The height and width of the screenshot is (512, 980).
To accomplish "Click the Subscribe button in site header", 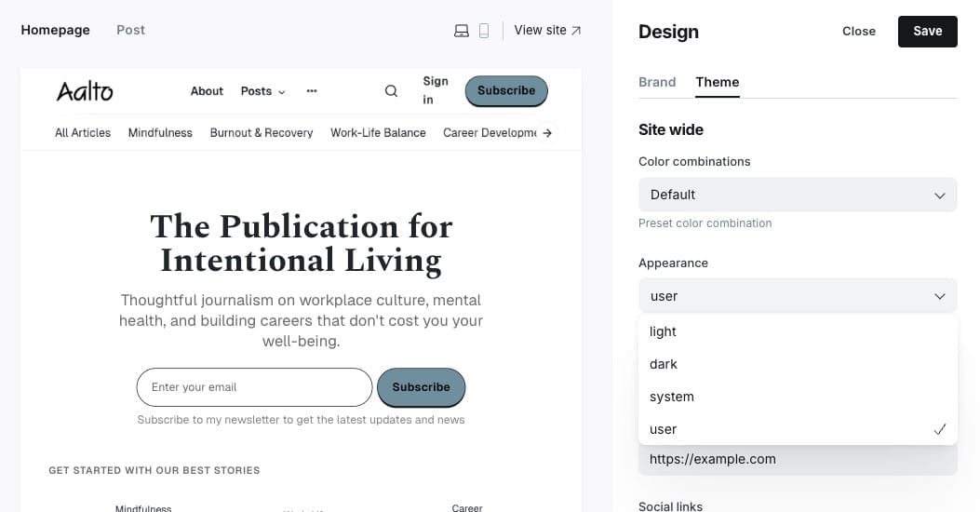I will pyautogui.click(x=506, y=91).
